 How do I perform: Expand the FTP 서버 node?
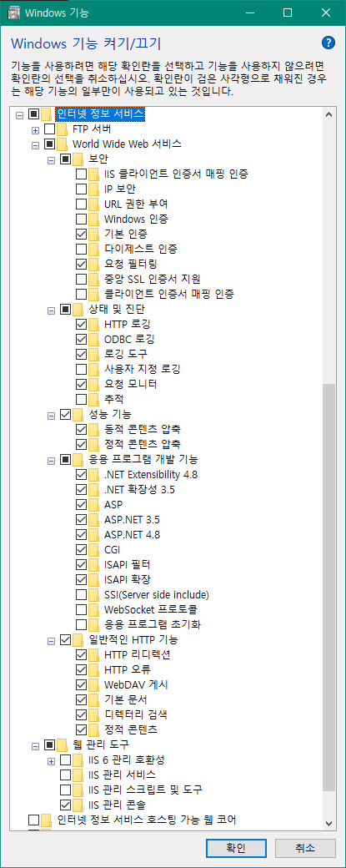coord(36,130)
